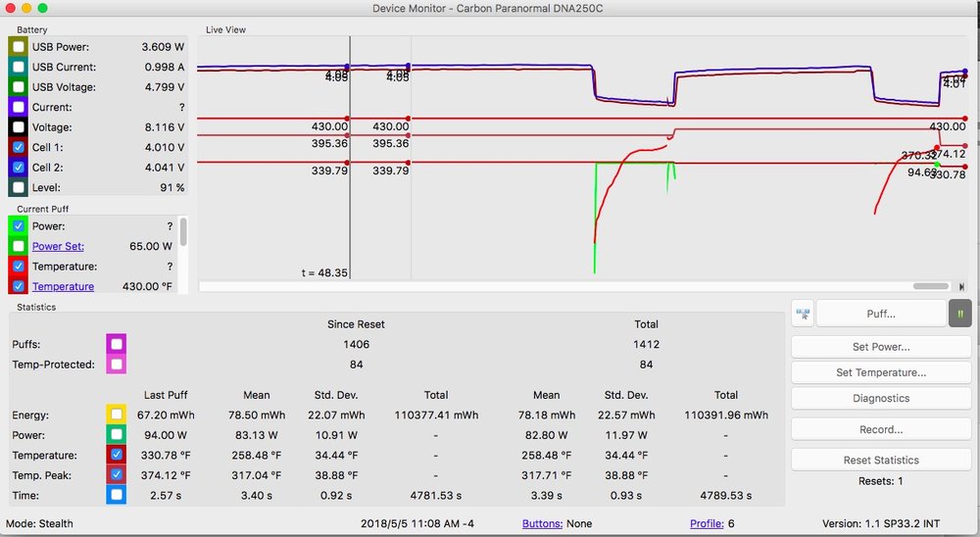Enable the Time statistic checkbox

coord(117,495)
